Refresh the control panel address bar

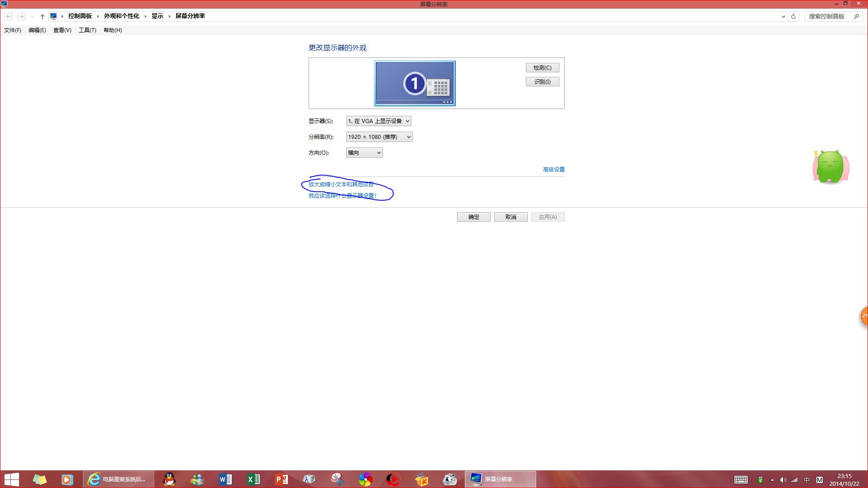793,16
